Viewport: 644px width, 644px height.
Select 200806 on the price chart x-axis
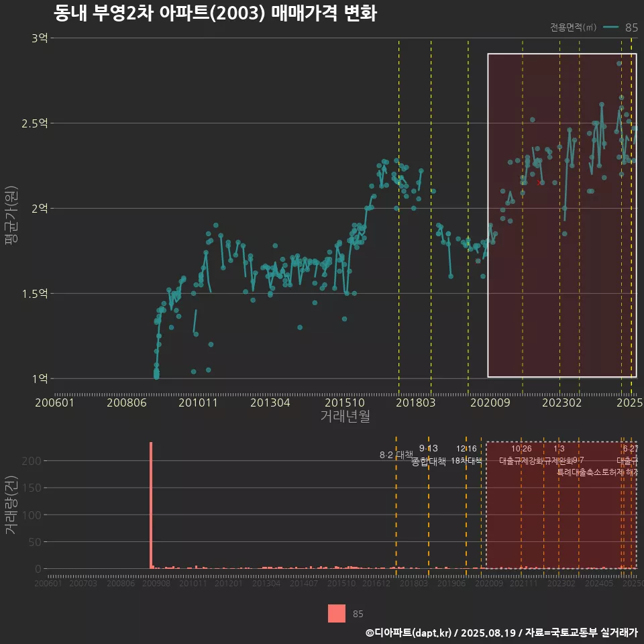pos(127,402)
